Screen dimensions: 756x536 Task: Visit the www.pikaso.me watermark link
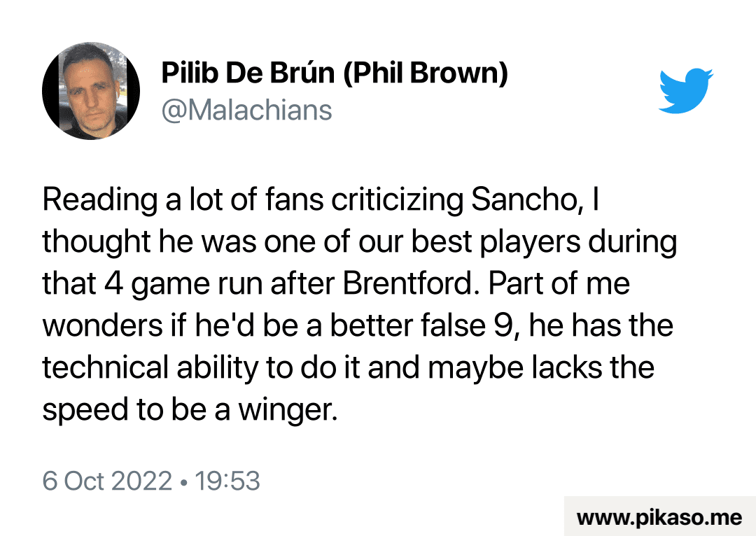659,517
